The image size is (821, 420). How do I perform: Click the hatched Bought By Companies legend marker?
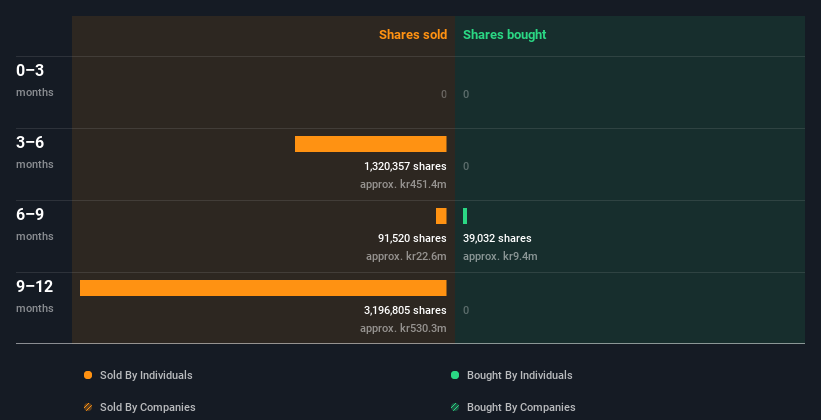coord(455,407)
